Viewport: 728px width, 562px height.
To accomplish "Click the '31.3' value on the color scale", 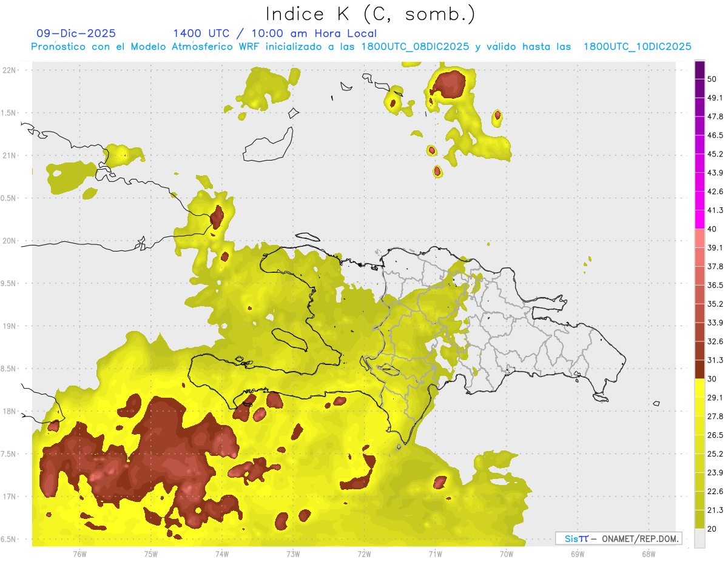I will pyautogui.click(x=715, y=360).
